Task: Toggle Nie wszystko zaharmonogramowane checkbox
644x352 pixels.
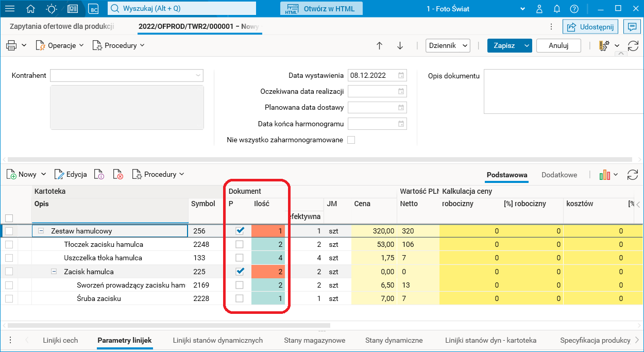Action: click(351, 140)
